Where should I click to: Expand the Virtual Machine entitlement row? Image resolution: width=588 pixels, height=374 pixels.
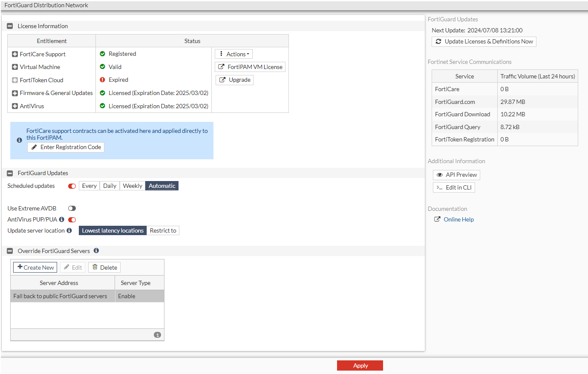click(15, 67)
